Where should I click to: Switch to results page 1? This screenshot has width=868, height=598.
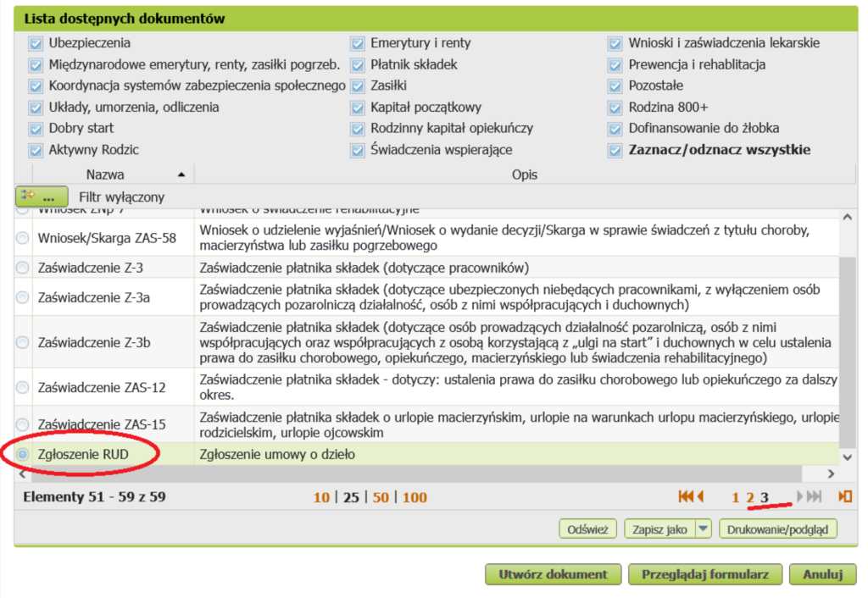coord(736,497)
